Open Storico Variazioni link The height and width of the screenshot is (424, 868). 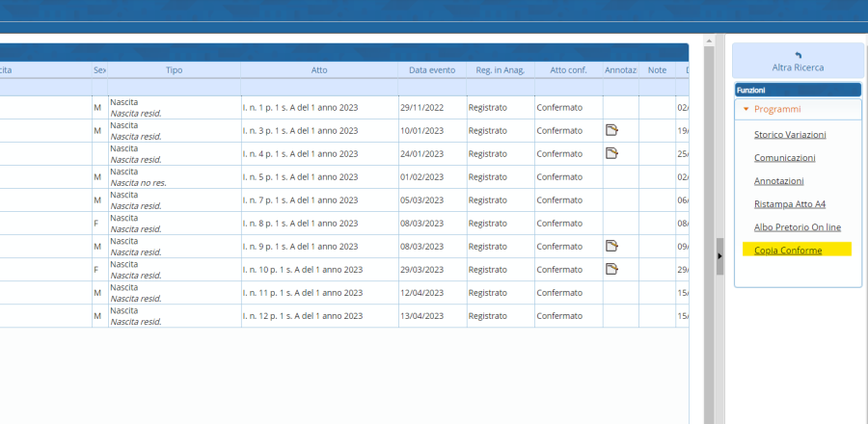[x=789, y=135]
